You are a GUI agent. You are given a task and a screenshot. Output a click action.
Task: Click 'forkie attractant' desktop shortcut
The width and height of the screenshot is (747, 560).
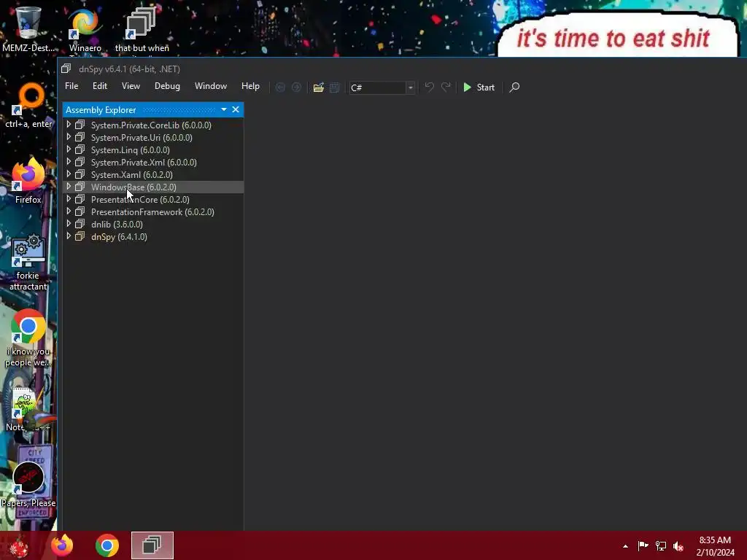click(28, 262)
